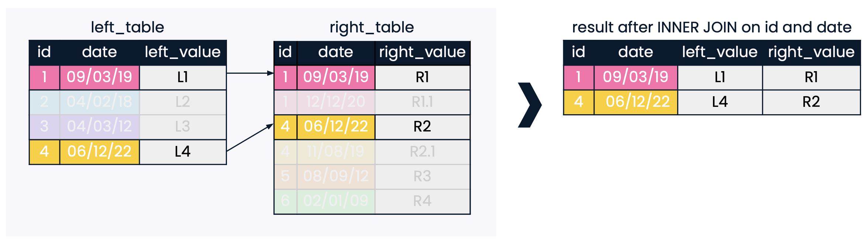Select the left_table title text
Image resolution: width=868 pixels, height=241 pixels.
pyautogui.click(x=127, y=27)
